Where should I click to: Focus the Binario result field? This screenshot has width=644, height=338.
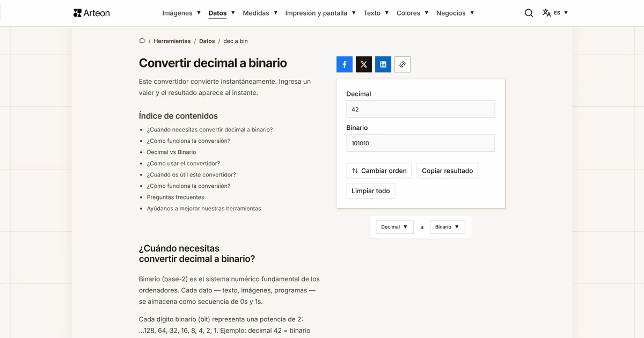tap(421, 143)
